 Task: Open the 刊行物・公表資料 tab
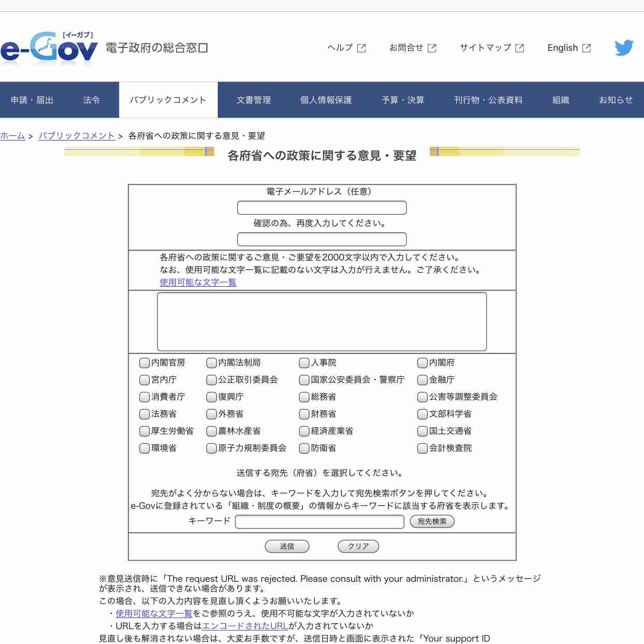pos(488,100)
